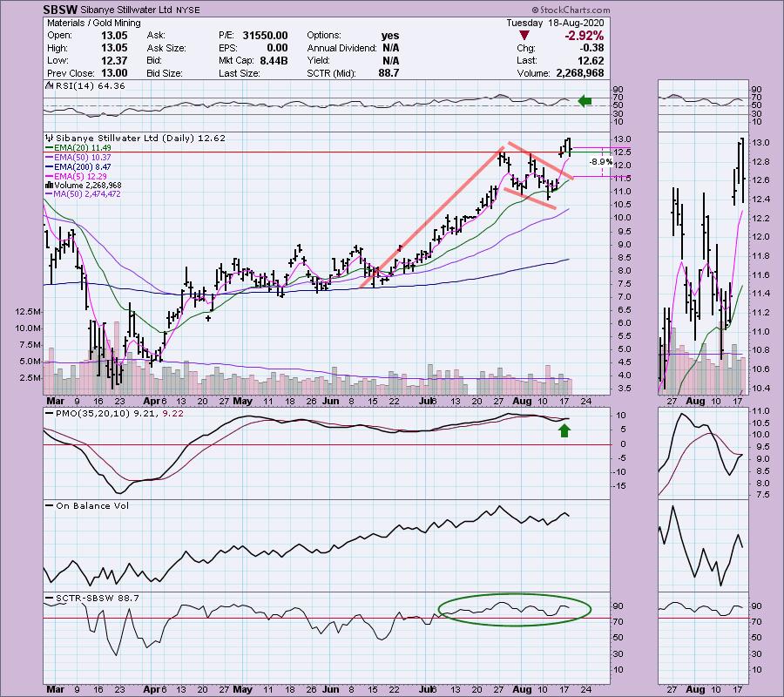784x697 pixels.
Task: Select the NYSE exchange label
Action: (x=186, y=10)
